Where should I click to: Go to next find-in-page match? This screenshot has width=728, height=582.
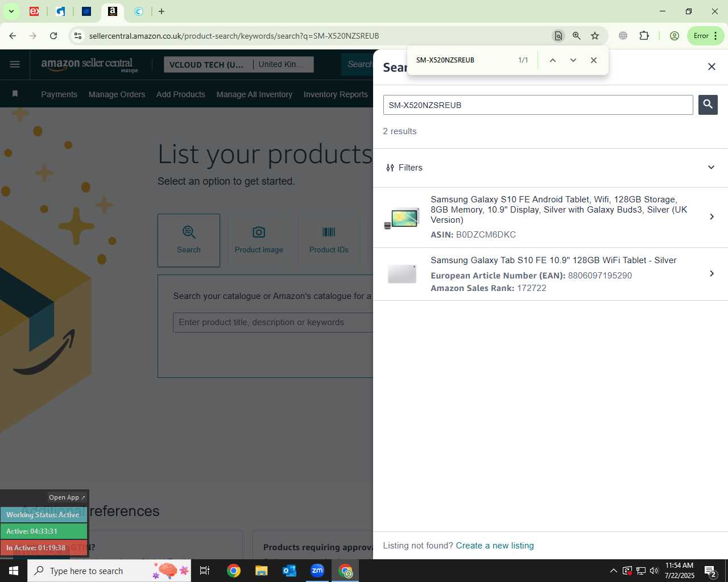point(573,60)
